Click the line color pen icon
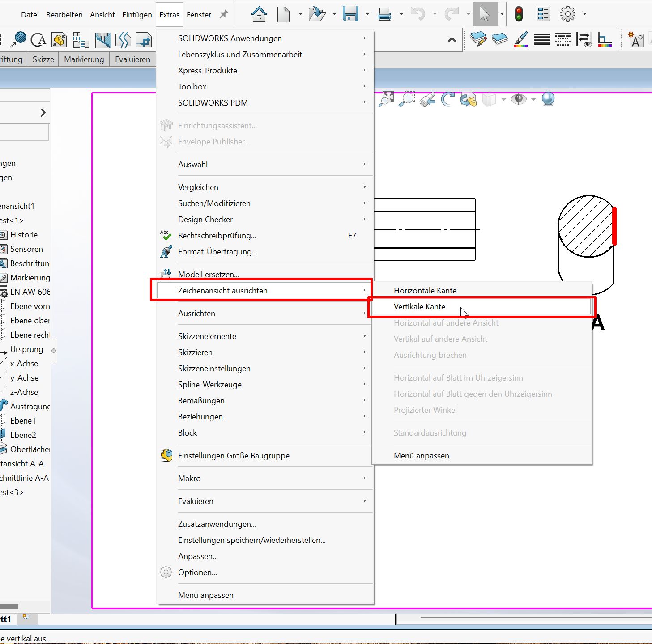The height and width of the screenshot is (644, 652). (x=520, y=39)
